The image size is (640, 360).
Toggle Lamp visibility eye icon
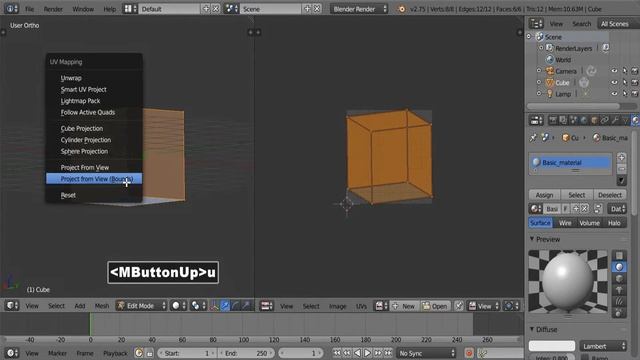[x=614, y=94]
